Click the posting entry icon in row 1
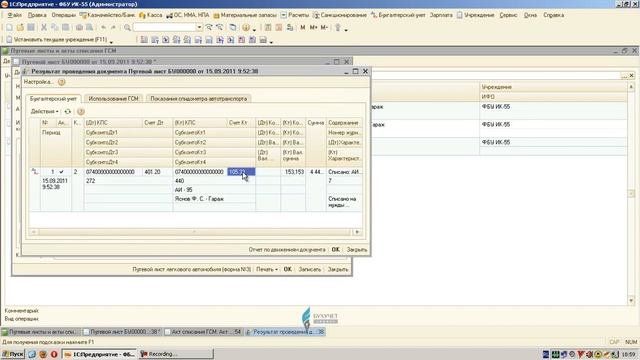The image size is (640, 360). (35, 172)
